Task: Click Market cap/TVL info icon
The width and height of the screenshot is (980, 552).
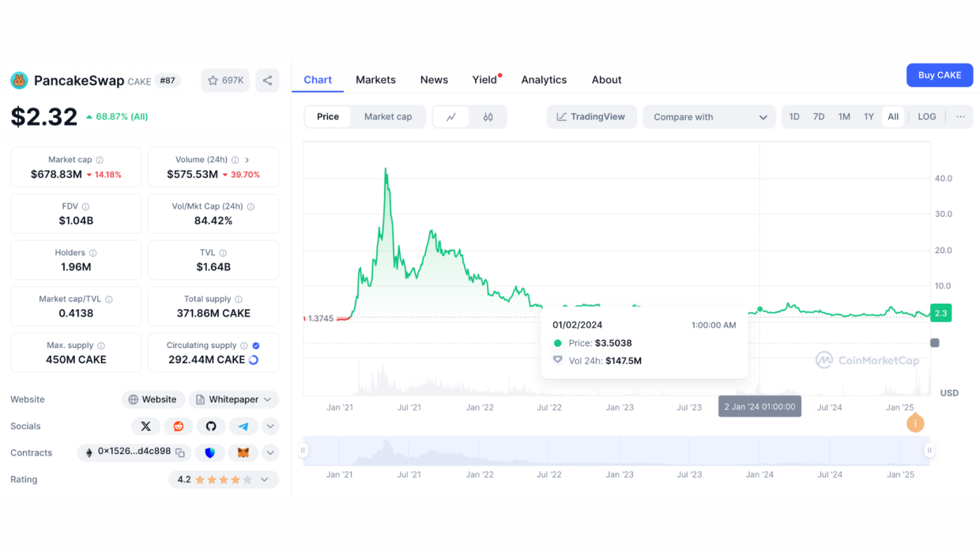Action: pos(108,300)
